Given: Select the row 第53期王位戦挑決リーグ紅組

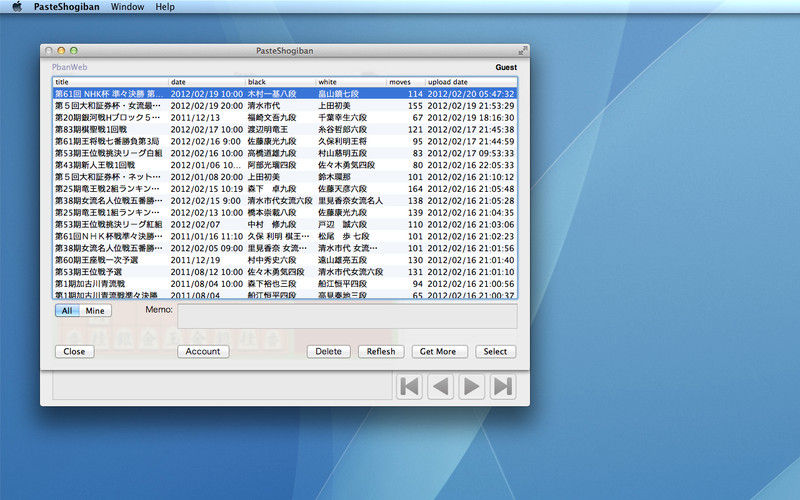Looking at the screenshot, I should coord(285,224).
